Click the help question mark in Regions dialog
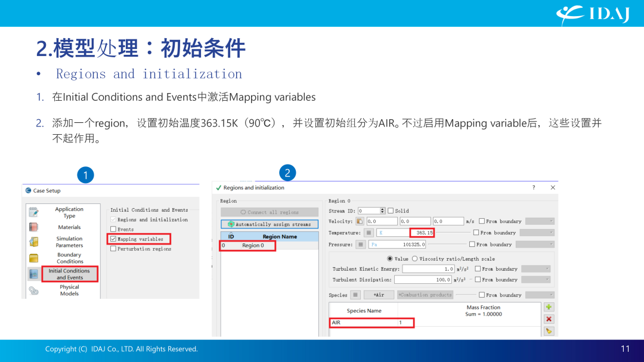The width and height of the screenshot is (644, 362). 534,187
